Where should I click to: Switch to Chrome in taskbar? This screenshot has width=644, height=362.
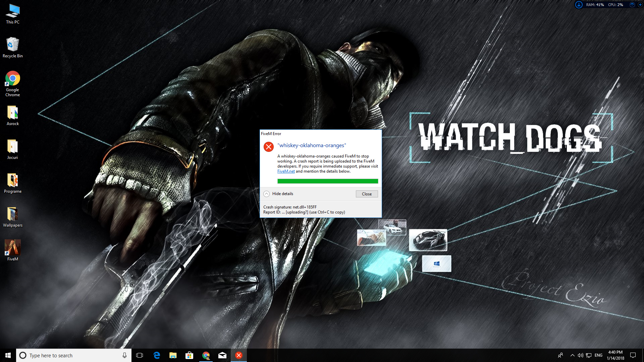(x=206, y=355)
